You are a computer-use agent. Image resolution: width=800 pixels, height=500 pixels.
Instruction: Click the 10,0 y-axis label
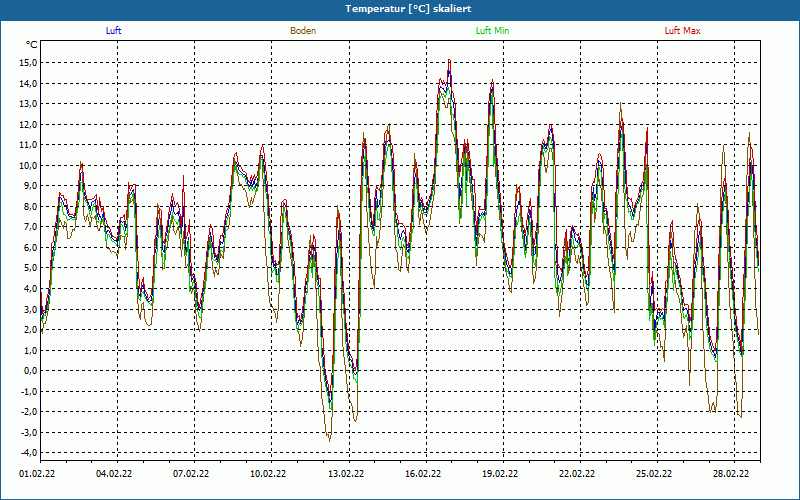coord(29,165)
